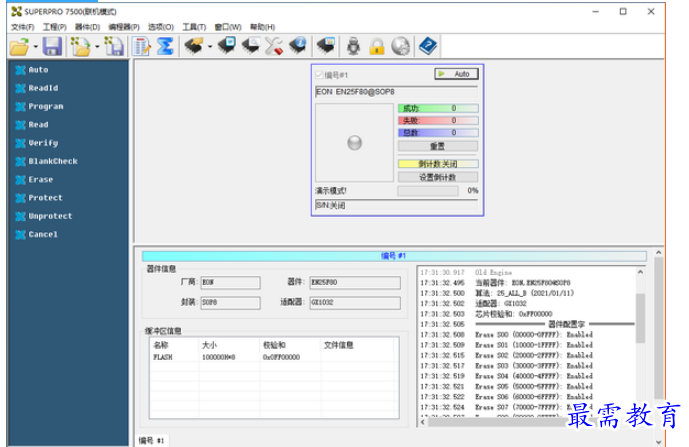
Task: Expand the open file dropdown arrow
Action: pyautogui.click(x=36, y=47)
